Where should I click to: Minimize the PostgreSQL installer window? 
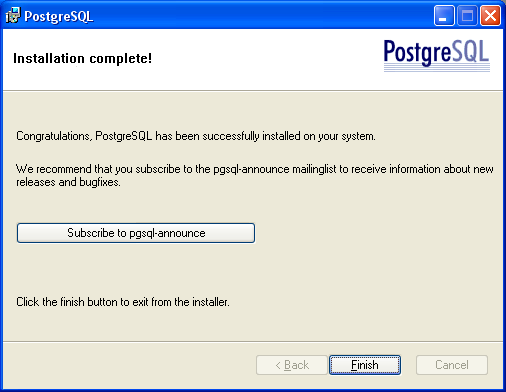[444, 16]
